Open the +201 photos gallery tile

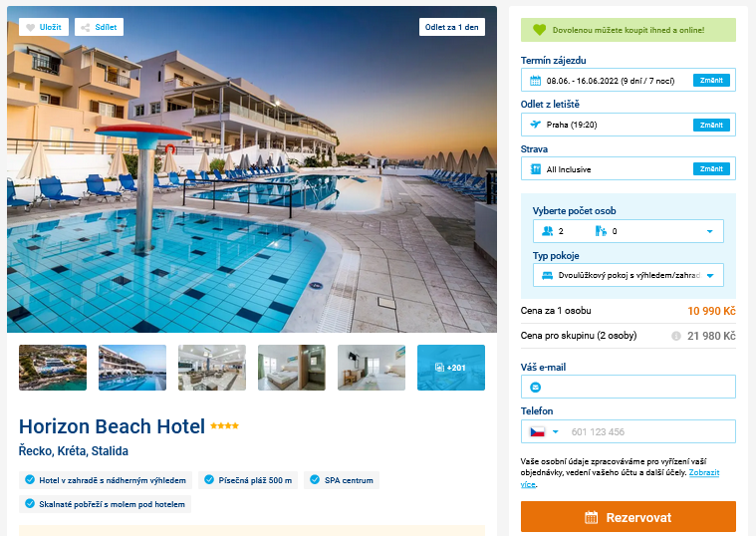tap(451, 368)
